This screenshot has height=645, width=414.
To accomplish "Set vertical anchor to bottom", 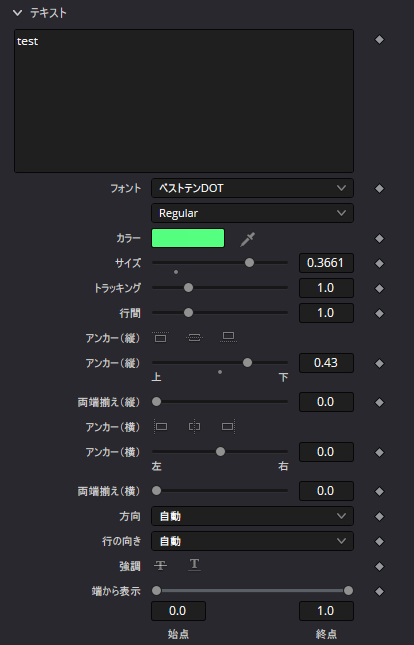I will coord(228,337).
